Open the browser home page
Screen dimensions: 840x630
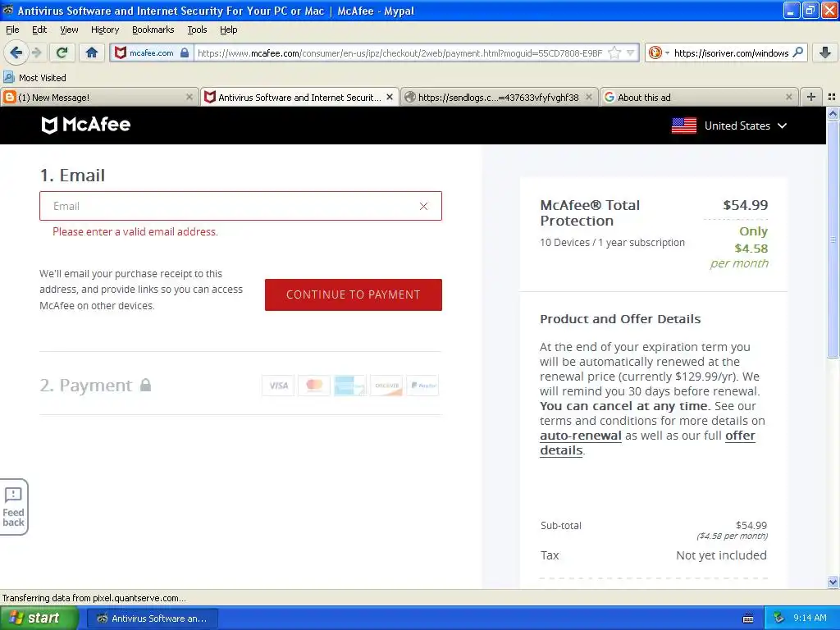[x=92, y=52]
